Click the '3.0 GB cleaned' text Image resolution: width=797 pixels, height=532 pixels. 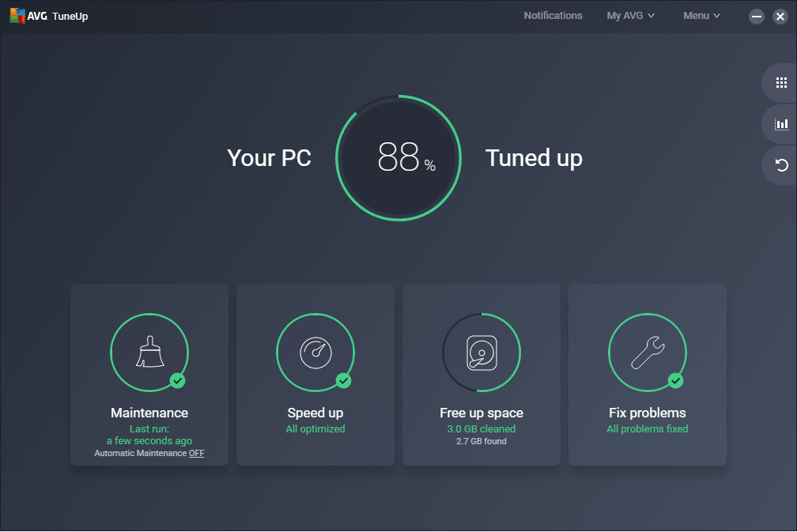coord(481,429)
